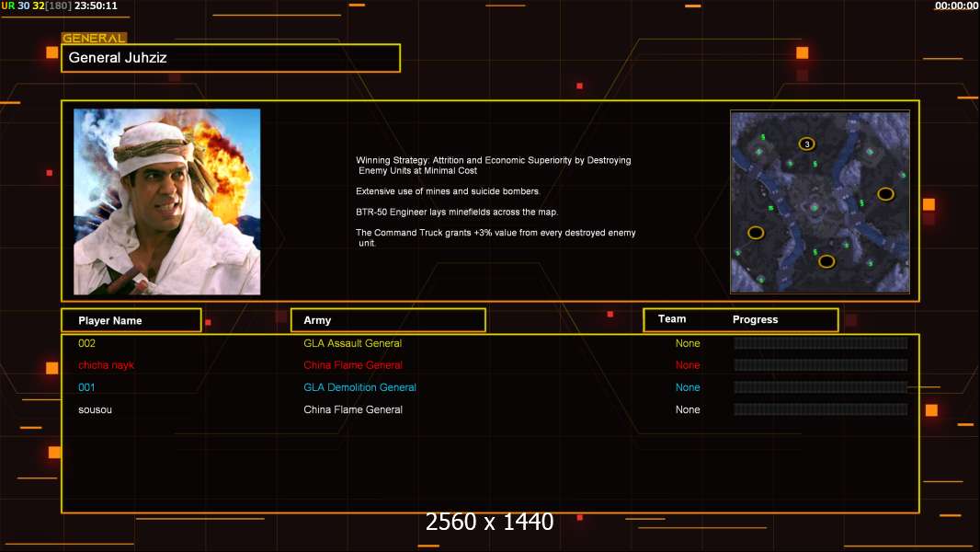Image resolution: width=980 pixels, height=552 pixels.
Task: Click team None value for player 001
Action: (x=688, y=387)
